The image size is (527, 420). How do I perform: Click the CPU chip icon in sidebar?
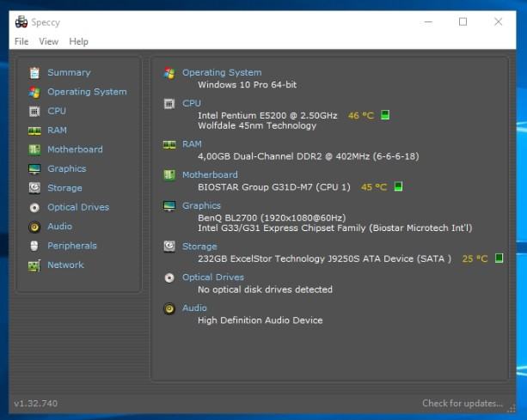coord(34,111)
